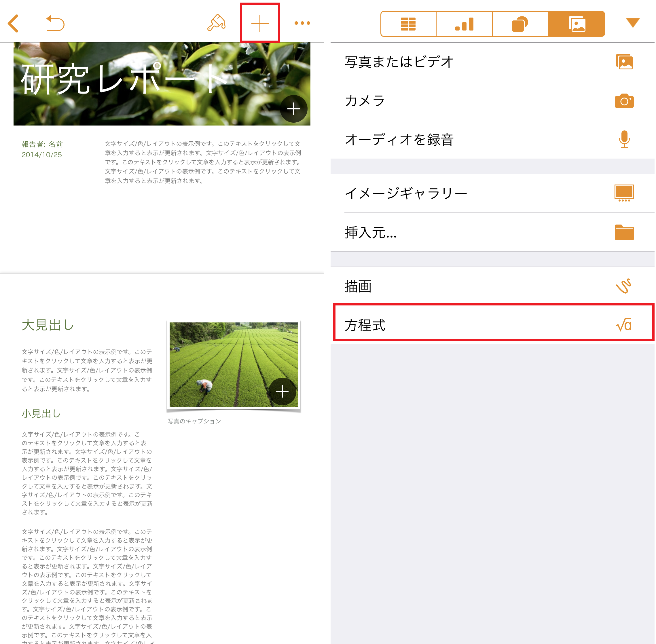
Task: Tap the drawing squiggle icon
Action: tap(623, 286)
